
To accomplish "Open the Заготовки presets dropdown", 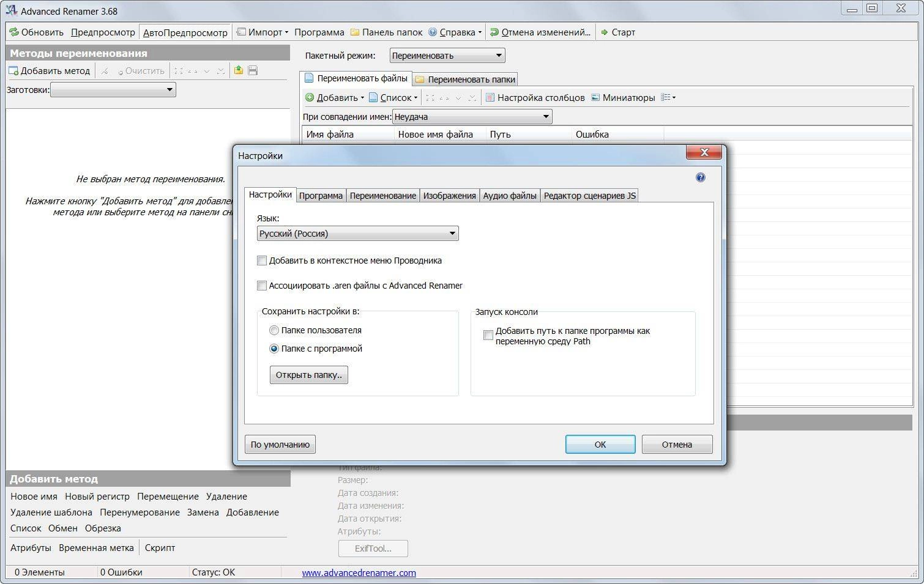I will (x=113, y=90).
